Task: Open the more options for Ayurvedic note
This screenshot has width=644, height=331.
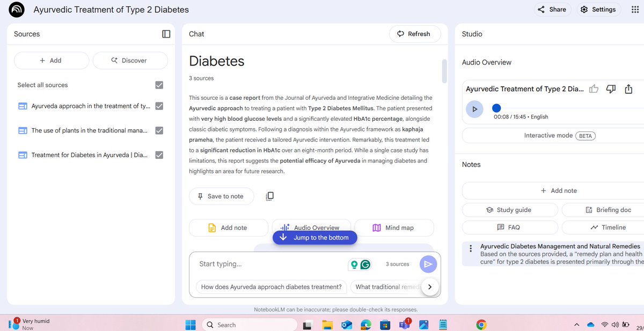Action: (x=471, y=249)
